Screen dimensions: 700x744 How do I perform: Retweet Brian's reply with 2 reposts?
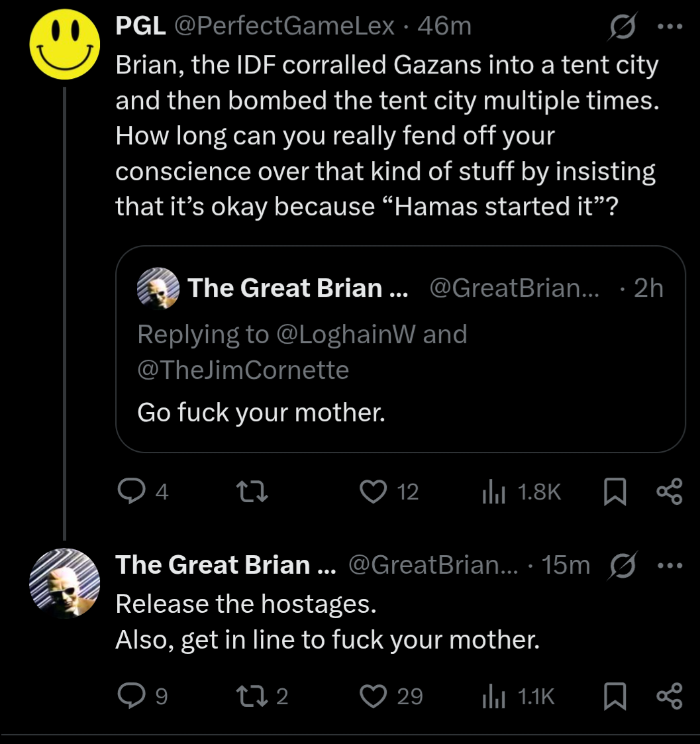(252, 696)
